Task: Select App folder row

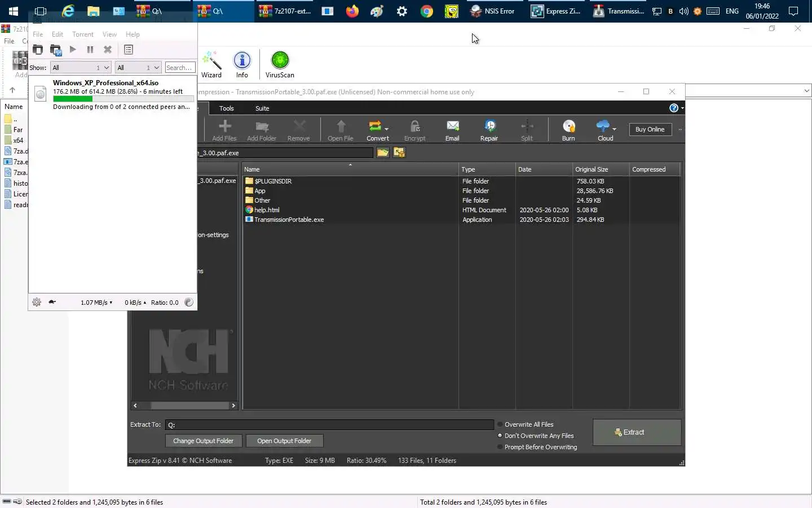Action: [461, 191]
